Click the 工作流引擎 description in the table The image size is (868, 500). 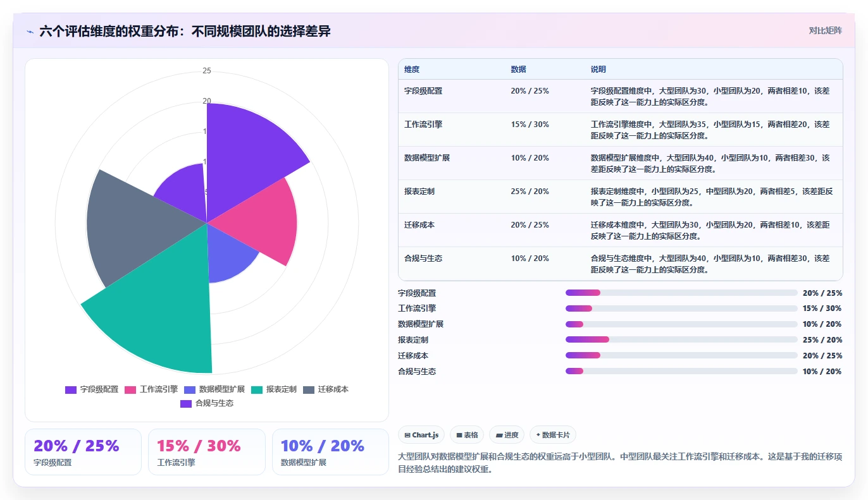(x=710, y=130)
